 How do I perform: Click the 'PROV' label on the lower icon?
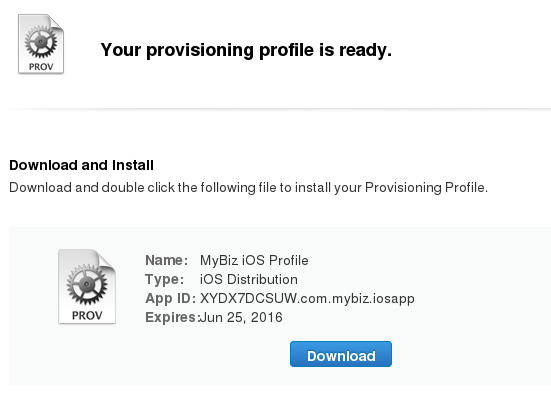[x=87, y=315]
